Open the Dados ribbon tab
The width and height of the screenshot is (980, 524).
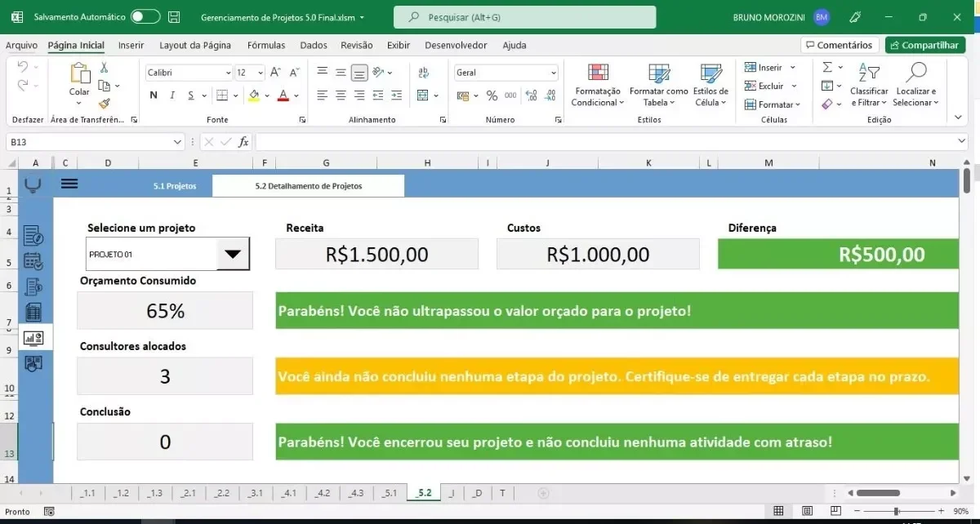coord(314,46)
